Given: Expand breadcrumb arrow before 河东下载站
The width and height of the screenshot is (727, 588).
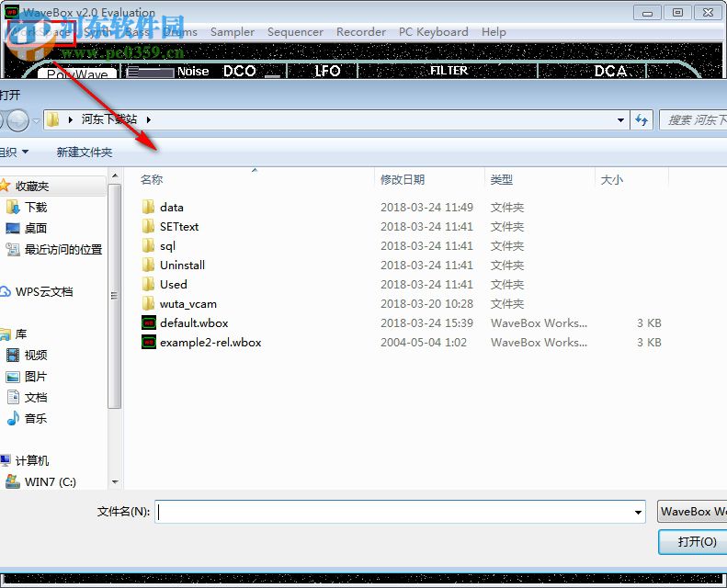Looking at the screenshot, I should tap(71, 119).
